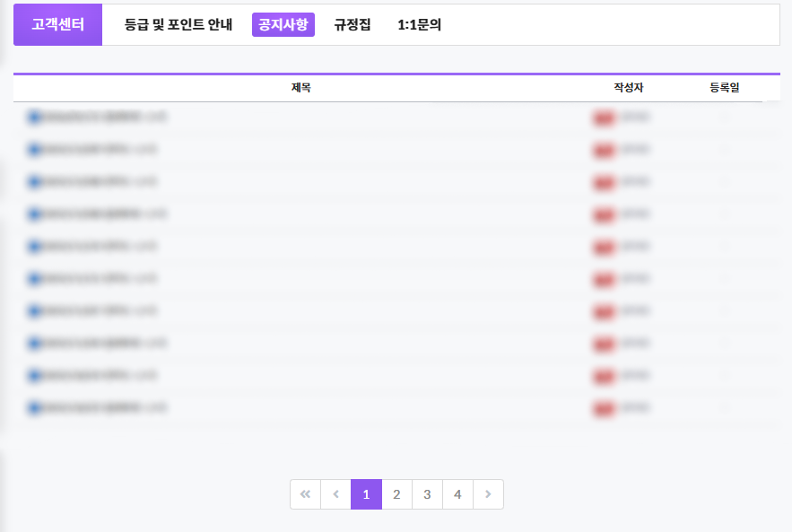
Task: Click the 작성자 column header
Action: [628, 88]
